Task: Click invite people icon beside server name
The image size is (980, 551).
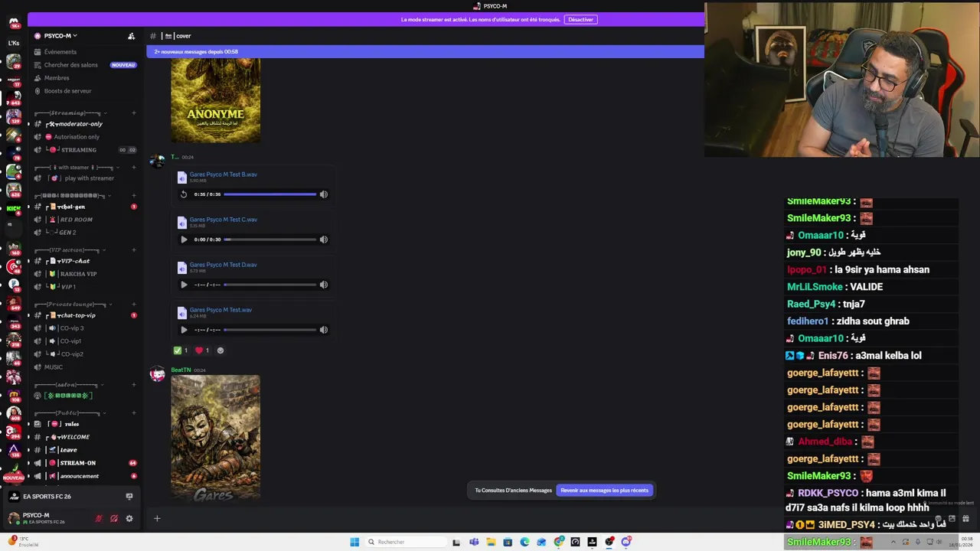Action: (131, 36)
